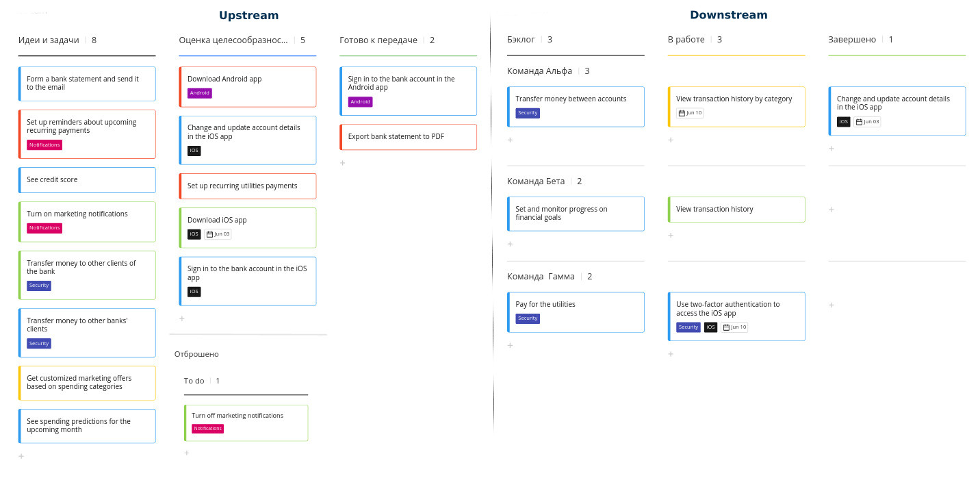Add a card below View transaction history by category
Image resolution: width=980 pixels, height=478 pixels.
click(671, 140)
